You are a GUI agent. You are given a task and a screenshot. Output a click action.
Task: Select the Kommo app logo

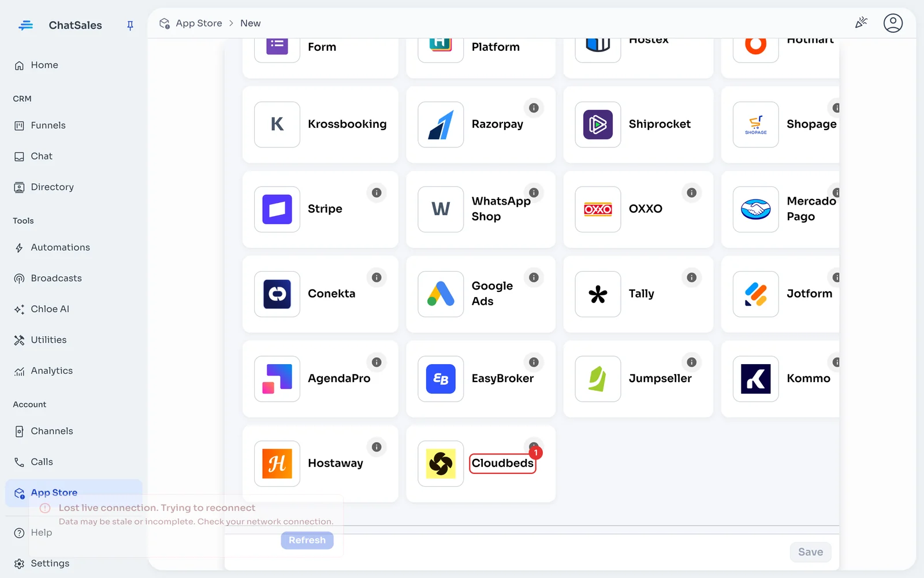(x=755, y=379)
